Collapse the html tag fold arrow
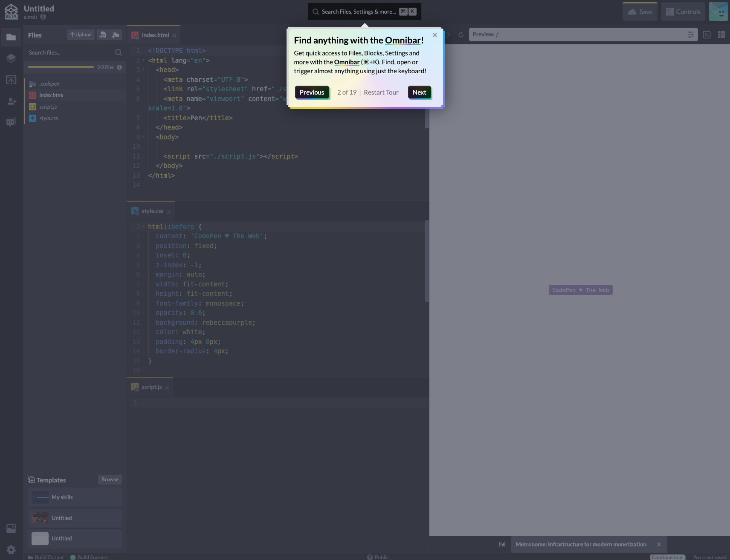 tap(144, 60)
